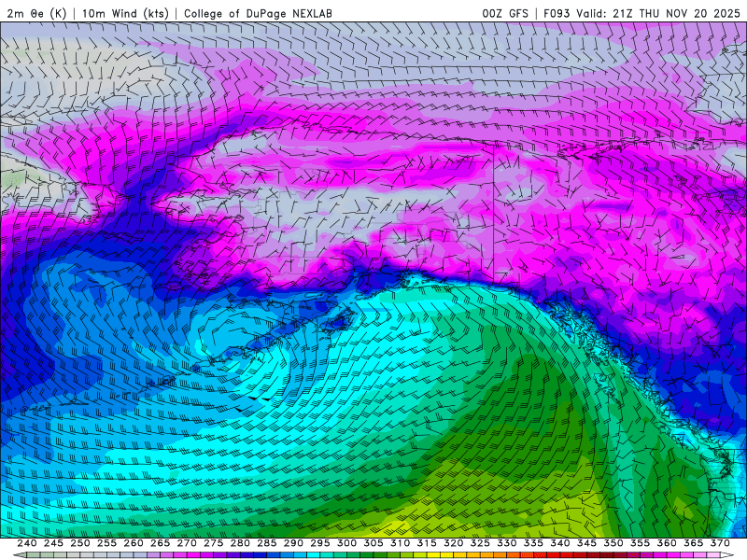The height and width of the screenshot is (560, 747).
Task: Click the 370 value on the color scale
Action: (720, 543)
